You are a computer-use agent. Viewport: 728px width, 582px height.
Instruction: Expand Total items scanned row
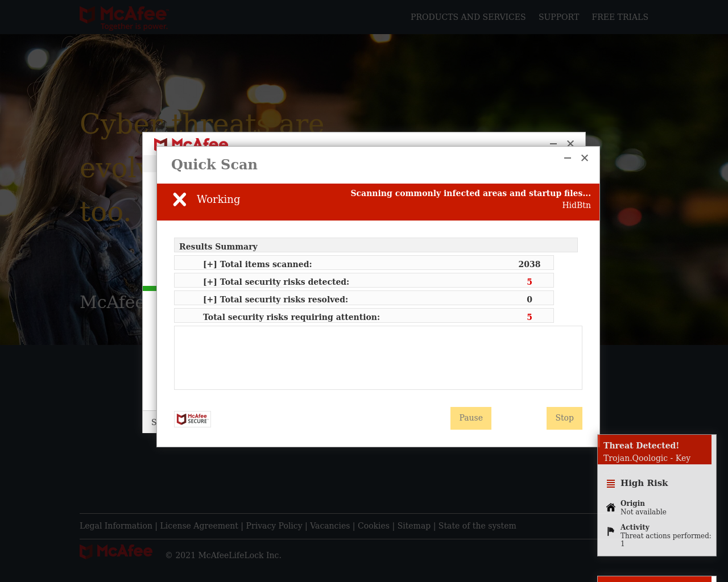[x=364, y=263]
